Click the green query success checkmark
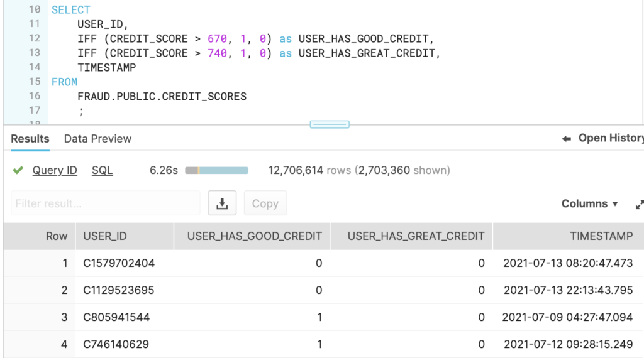Screen dimensions: 644x358 click(18, 170)
